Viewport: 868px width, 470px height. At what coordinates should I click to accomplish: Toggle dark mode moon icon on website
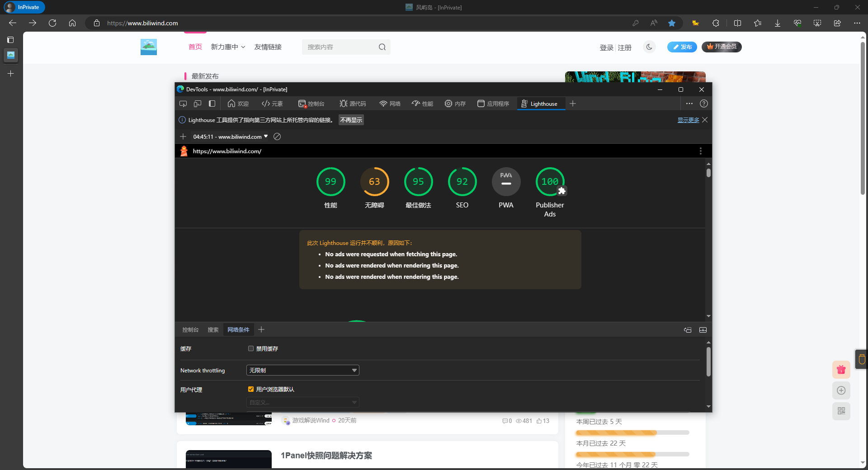[650, 47]
